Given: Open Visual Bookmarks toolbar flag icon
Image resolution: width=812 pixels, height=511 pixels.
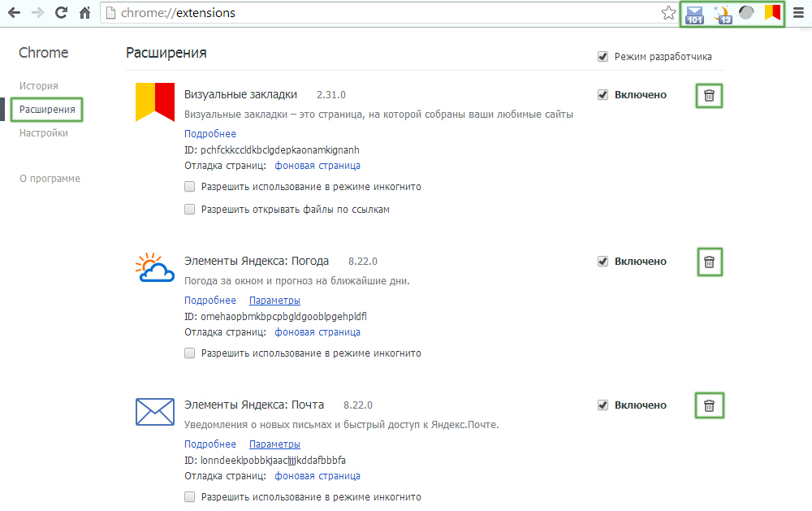Looking at the screenshot, I should pyautogui.click(x=772, y=12).
